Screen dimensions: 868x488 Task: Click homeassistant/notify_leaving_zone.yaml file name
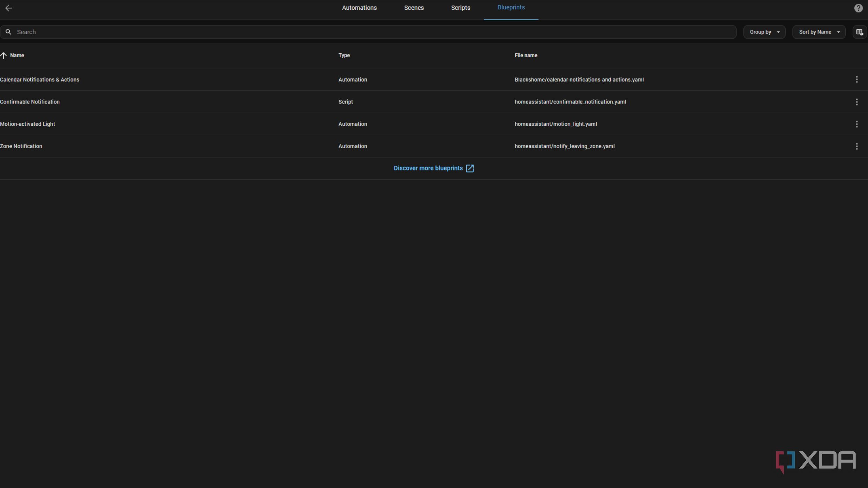point(565,146)
